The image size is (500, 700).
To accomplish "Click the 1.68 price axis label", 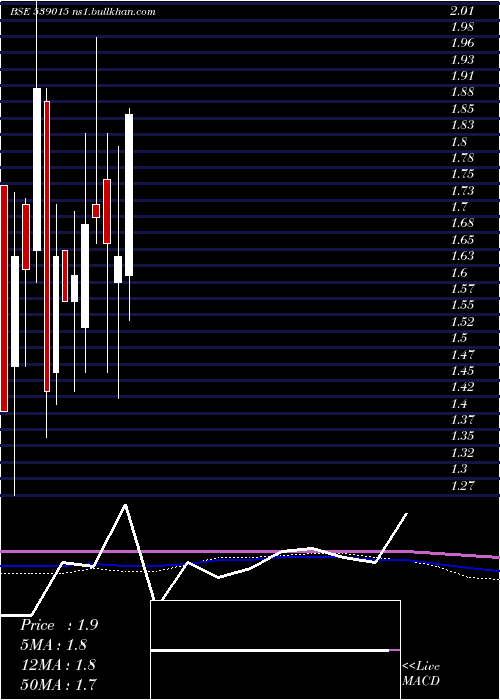I will coord(462,224).
